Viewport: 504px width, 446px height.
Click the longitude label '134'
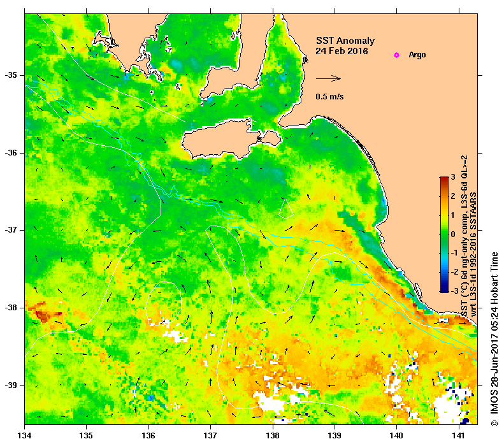pos(25,436)
